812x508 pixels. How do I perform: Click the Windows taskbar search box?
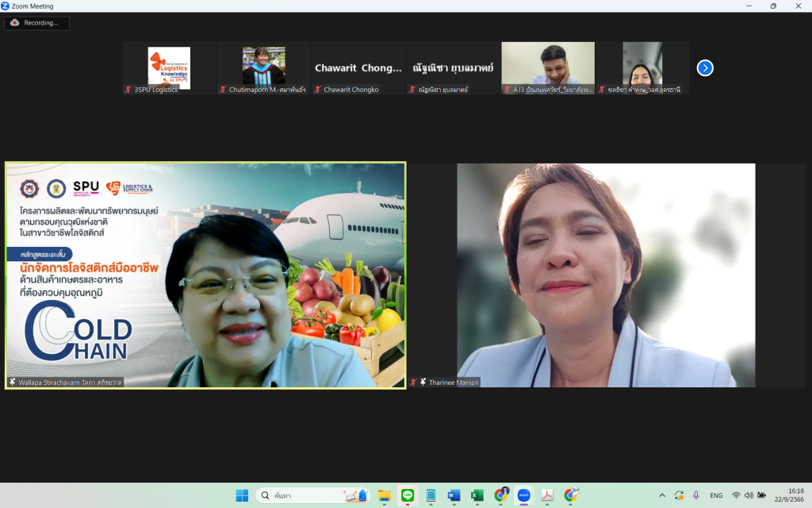click(312, 495)
